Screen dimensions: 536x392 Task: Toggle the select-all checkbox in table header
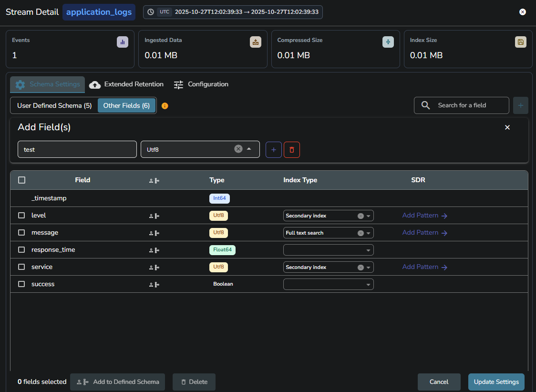click(x=21, y=180)
